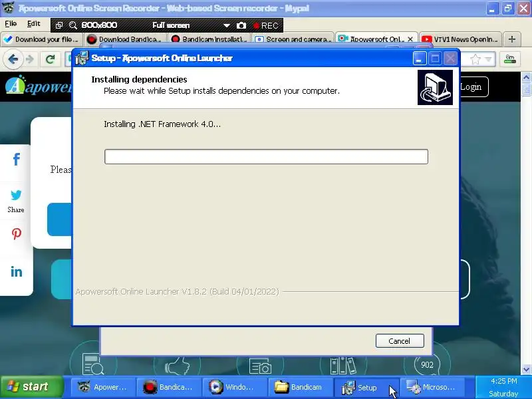Share on Twitter icon

(x=16, y=195)
